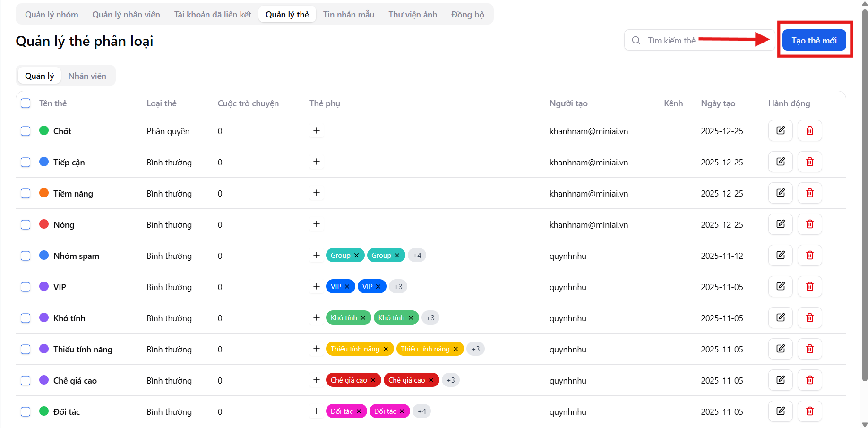The width and height of the screenshot is (868, 428).
Task: Click trash icon for VIP tag
Action: (809, 286)
